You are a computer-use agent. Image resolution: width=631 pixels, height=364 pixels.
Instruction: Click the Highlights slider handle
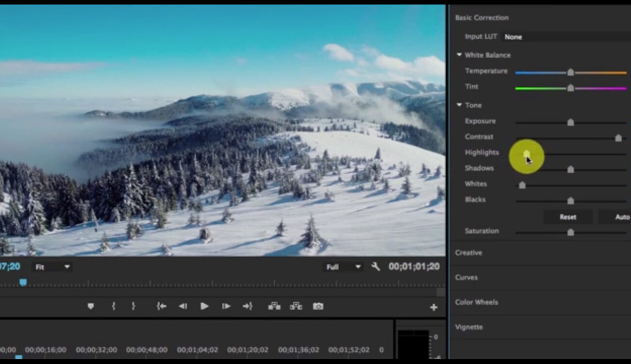[526, 154]
